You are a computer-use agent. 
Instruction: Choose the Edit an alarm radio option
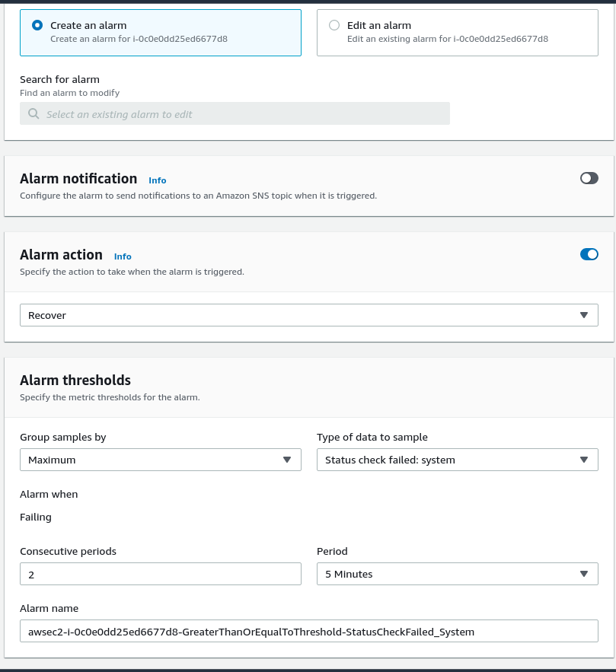[334, 25]
